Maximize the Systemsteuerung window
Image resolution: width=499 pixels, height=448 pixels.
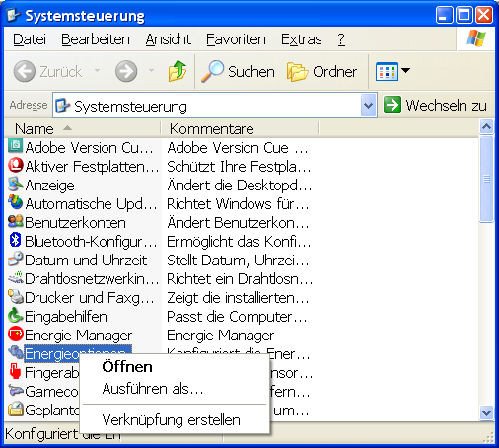(464, 15)
